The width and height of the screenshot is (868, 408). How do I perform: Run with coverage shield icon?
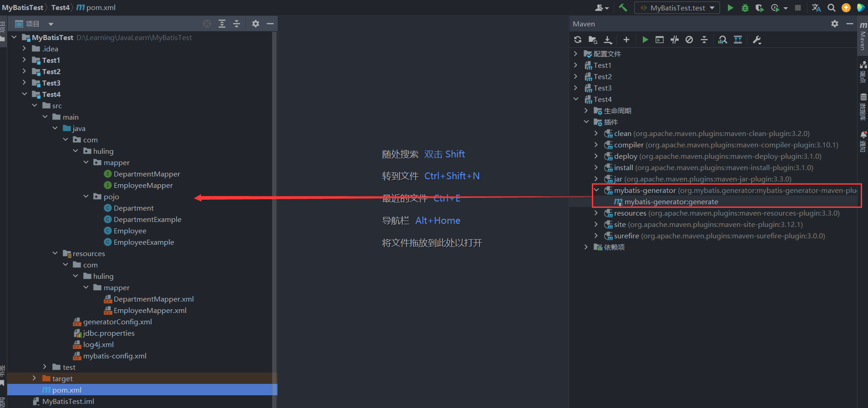(759, 8)
